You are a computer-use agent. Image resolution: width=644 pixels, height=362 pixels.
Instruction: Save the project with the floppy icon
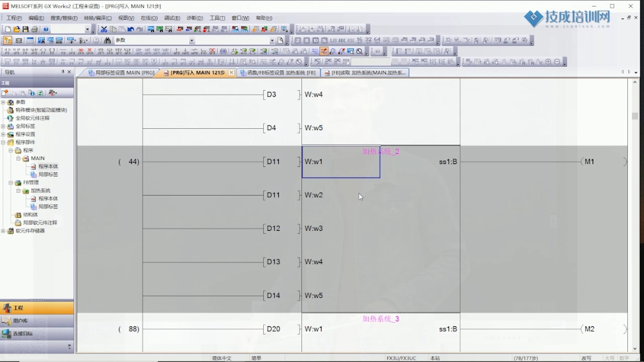(x=26, y=29)
